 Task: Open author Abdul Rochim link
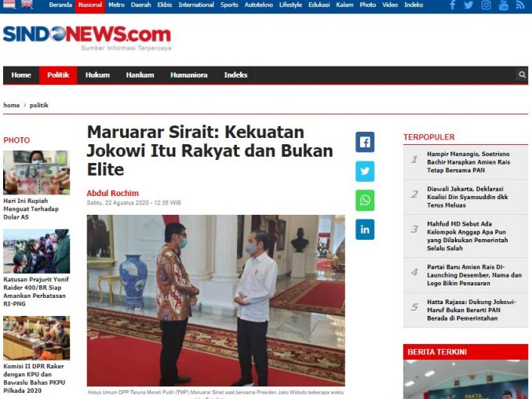coord(113,193)
